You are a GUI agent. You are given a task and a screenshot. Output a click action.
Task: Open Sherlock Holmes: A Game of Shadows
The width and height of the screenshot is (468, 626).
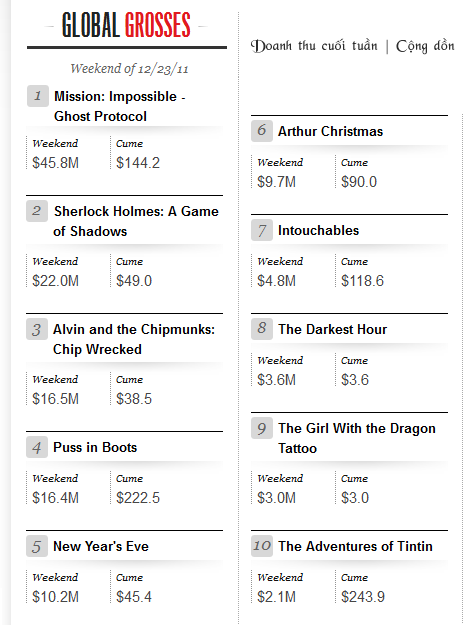pyautogui.click(x=136, y=221)
